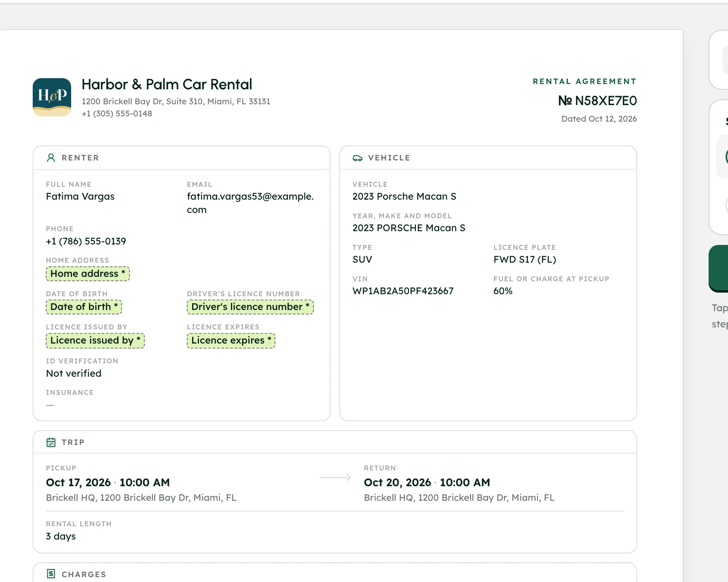728x582 pixels.
Task: Click the green button on right edge
Action: coord(719,268)
